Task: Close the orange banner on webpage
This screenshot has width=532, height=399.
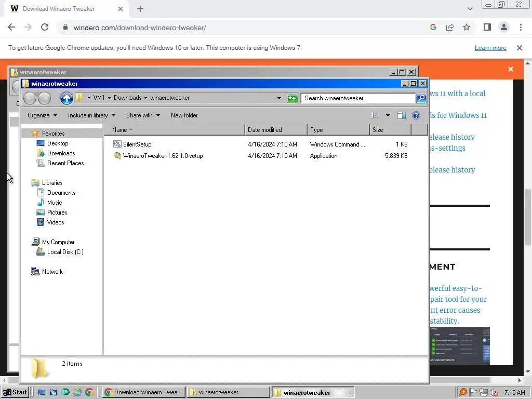Action: coord(511,69)
